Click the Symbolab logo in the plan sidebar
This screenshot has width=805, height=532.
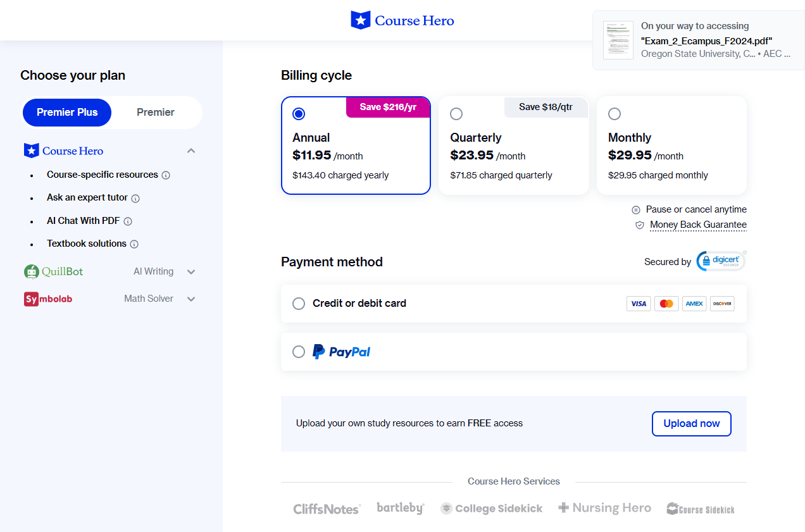48,299
